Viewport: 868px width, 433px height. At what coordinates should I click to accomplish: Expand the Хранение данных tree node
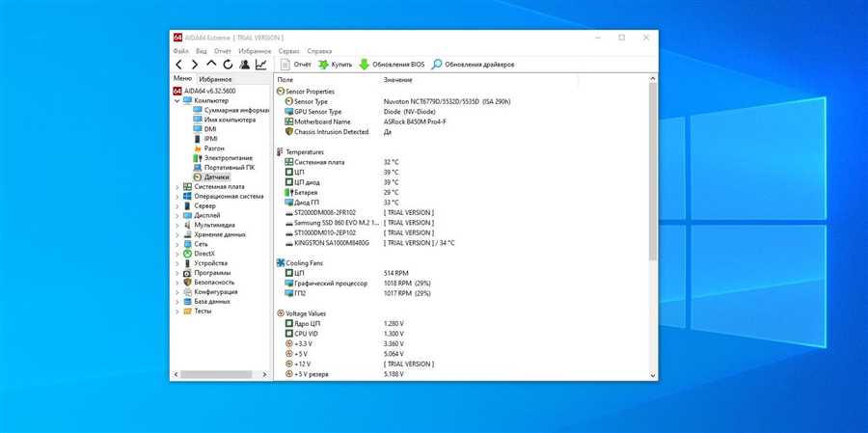click(177, 234)
